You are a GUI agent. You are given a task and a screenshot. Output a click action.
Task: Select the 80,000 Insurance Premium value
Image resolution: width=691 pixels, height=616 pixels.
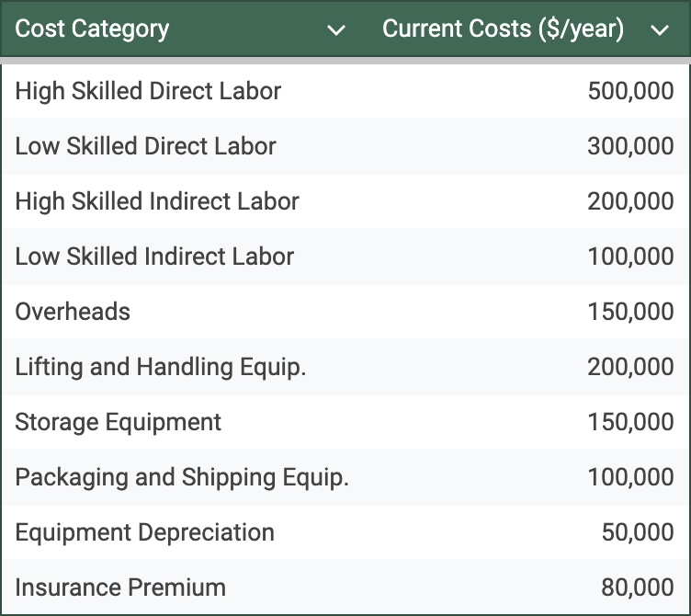[x=637, y=587]
